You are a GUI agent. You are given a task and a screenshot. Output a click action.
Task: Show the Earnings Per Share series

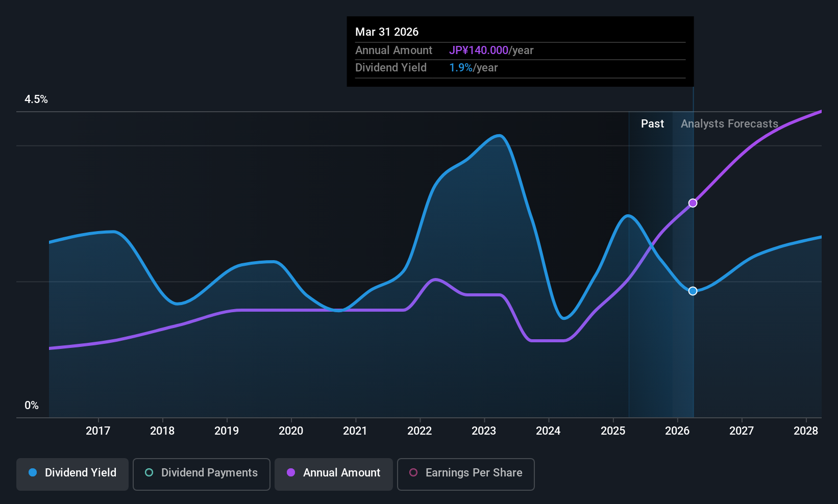click(465, 474)
